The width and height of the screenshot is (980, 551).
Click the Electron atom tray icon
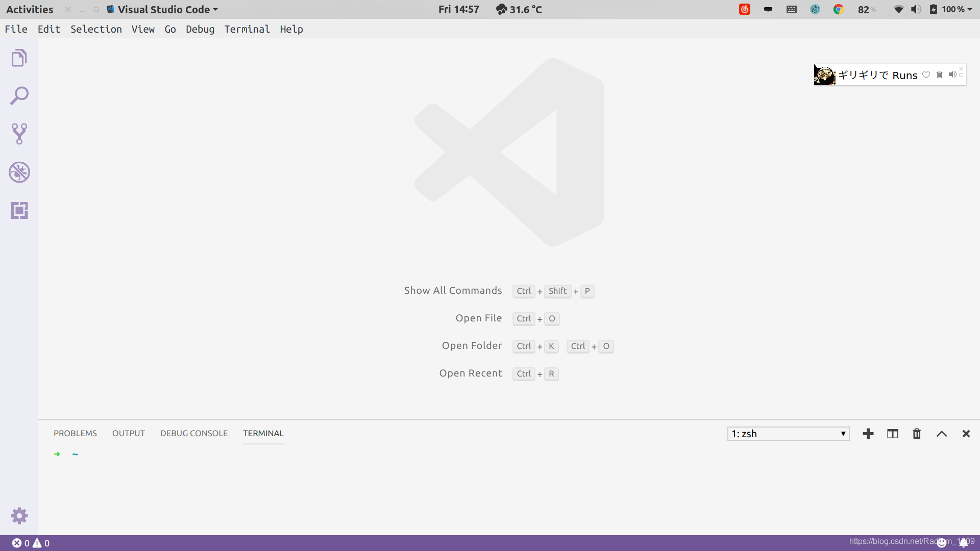coord(815,9)
